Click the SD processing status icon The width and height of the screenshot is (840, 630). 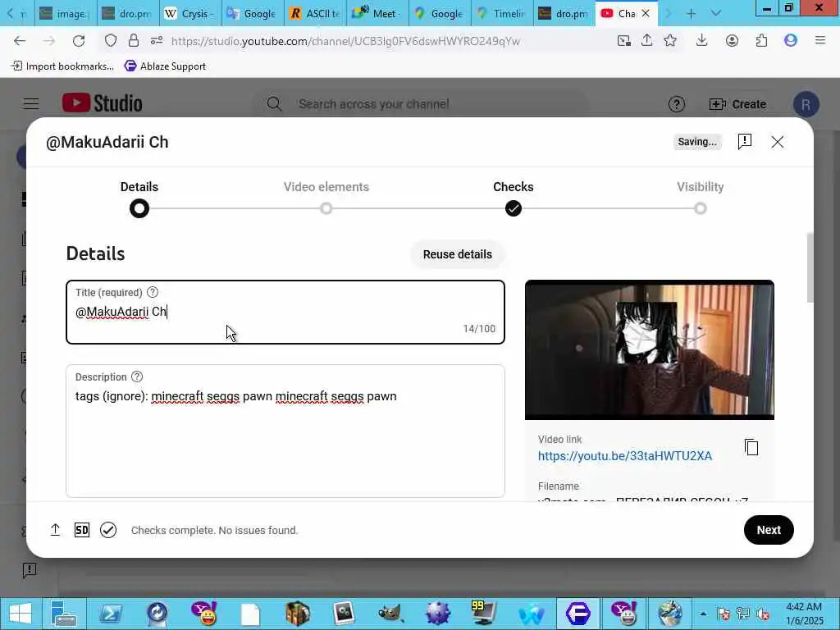(82, 530)
